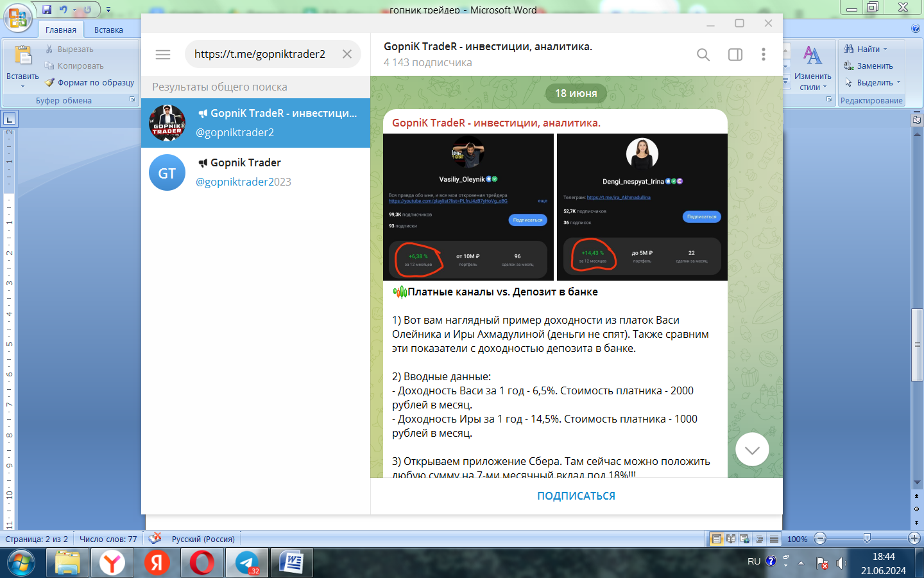Open the Буфер обмена dialog launcher
Image resolution: width=924 pixels, height=578 pixels.
[x=132, y=100]
